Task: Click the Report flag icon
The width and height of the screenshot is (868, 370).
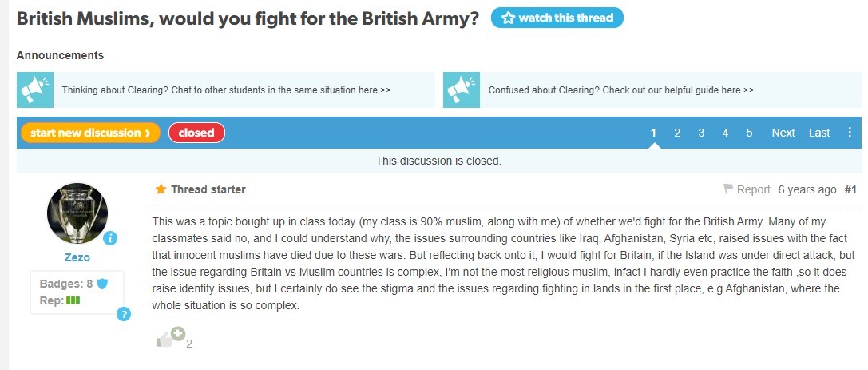Action: tap(728, 189)
